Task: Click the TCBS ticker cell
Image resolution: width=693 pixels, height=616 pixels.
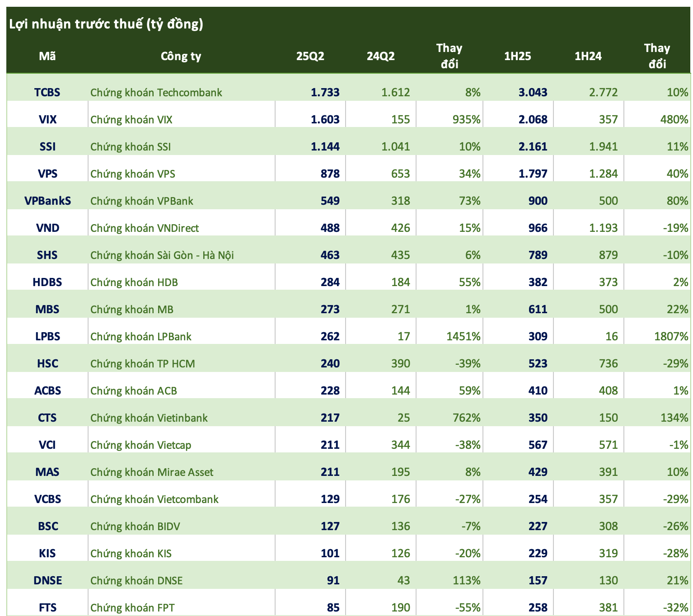Action: click(x=47, y=93)
